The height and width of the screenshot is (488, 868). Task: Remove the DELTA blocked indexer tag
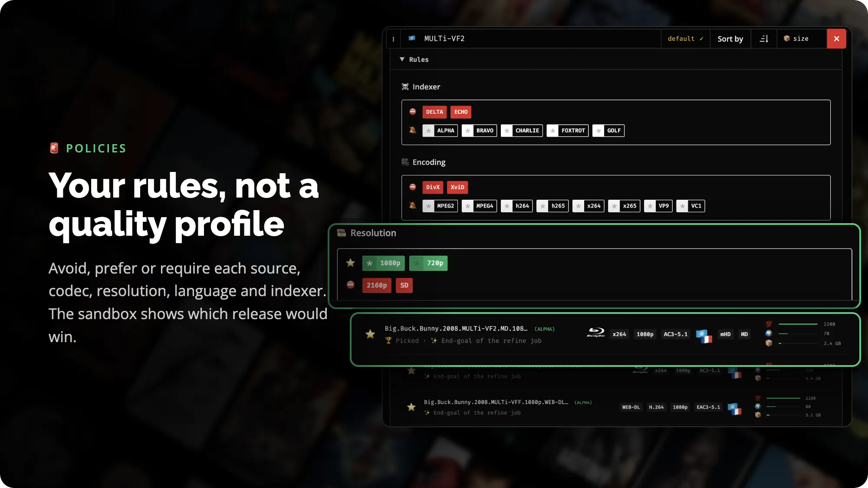pos(434,112)
